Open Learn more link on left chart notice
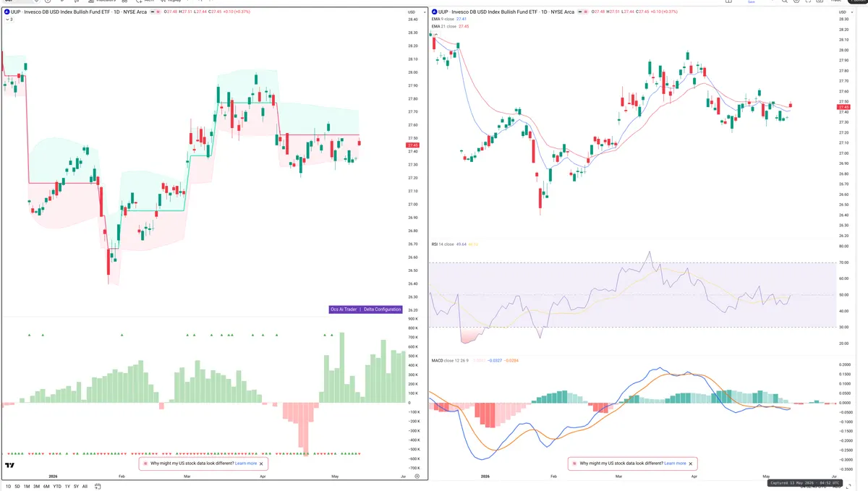 (x=246, y=463)
